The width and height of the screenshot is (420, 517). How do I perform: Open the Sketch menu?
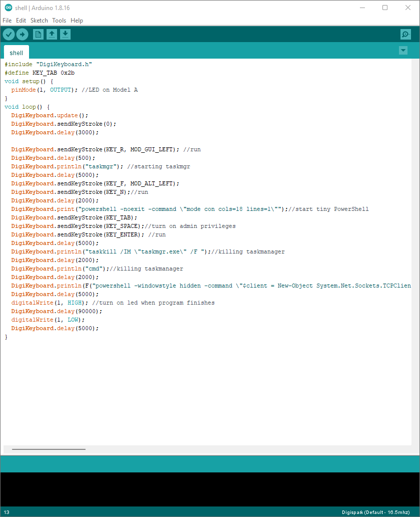point(39,21)
